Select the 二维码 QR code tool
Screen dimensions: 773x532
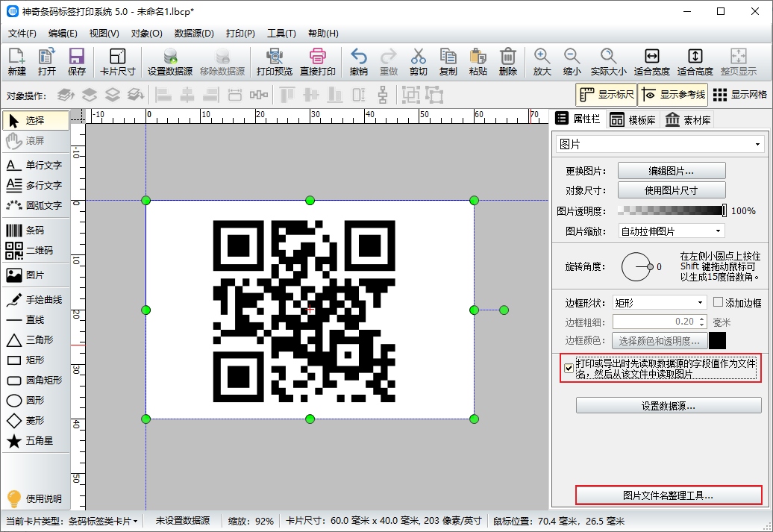coord(36,251)
